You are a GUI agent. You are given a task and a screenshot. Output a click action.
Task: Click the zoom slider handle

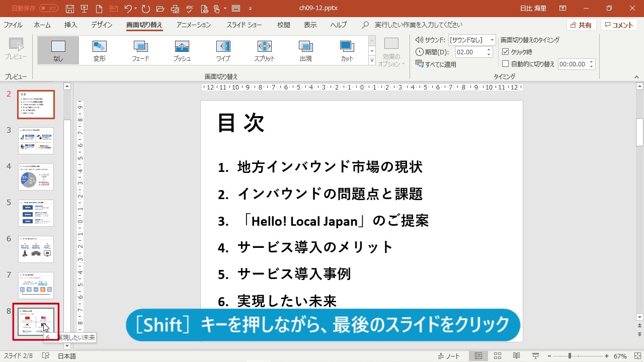click(x=570, y=356)
